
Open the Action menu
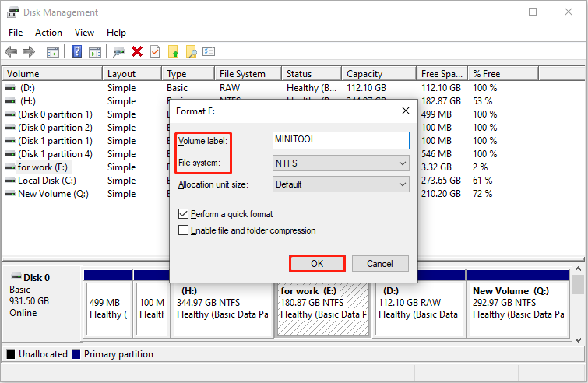(x=49, y=33)
